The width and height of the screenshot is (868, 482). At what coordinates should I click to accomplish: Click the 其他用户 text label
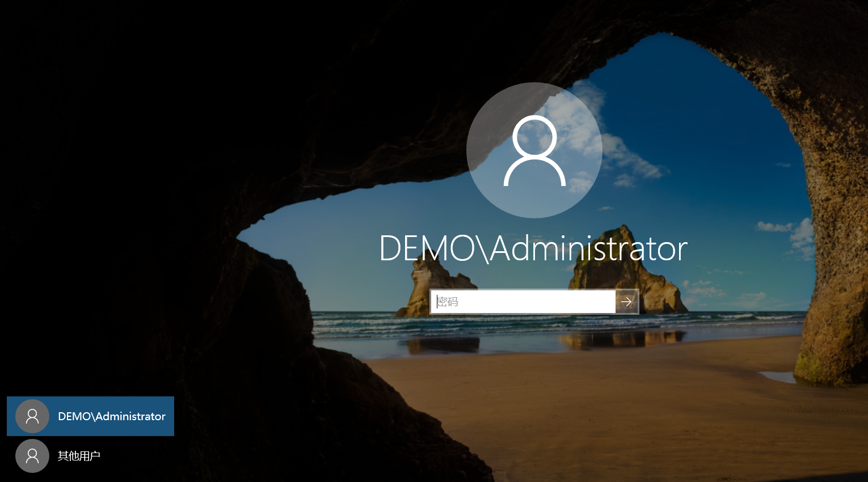pyautogui.click(x=79, y=456)
